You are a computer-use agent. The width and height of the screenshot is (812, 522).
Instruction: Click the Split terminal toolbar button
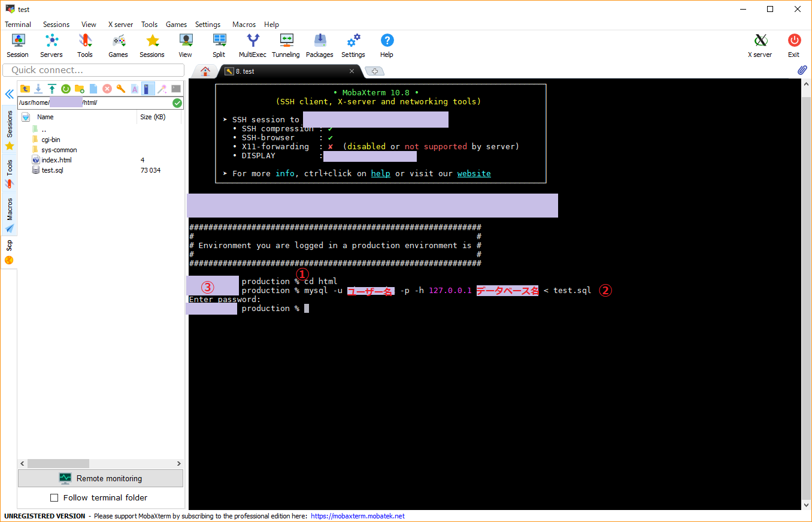[x=219, y=46]
